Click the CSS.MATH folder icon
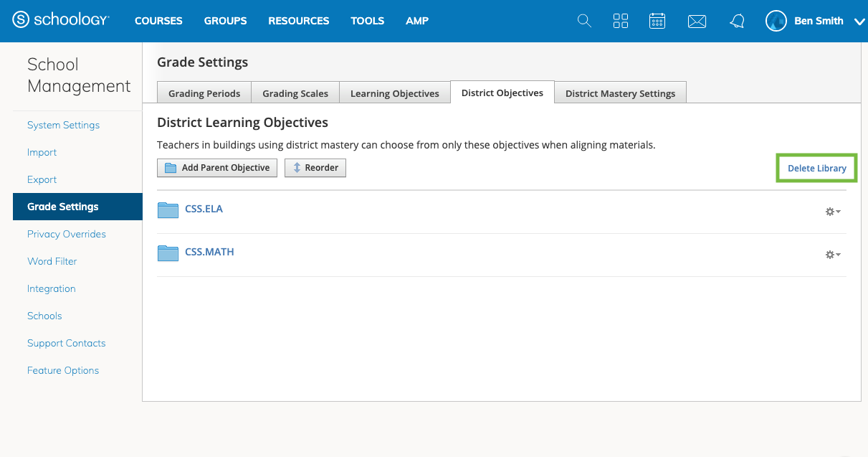The height and width of the screenshot is (457, 868). tap(168, 253)
